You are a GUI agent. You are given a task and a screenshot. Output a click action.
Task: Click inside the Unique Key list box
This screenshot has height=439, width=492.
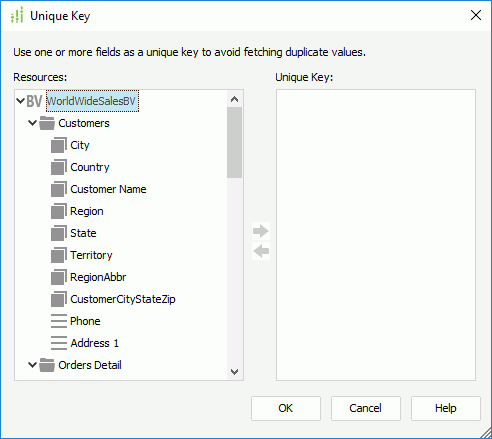pyautogui.click(x=376, y=235)
